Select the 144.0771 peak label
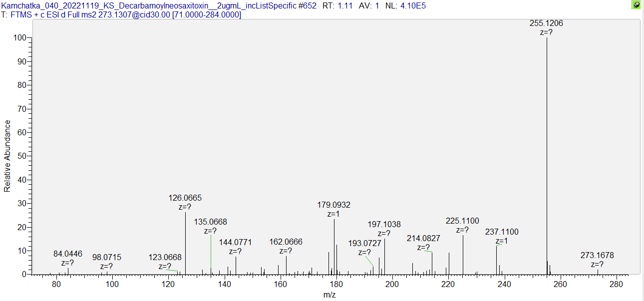The image size is (644, 301). [235, 243]
